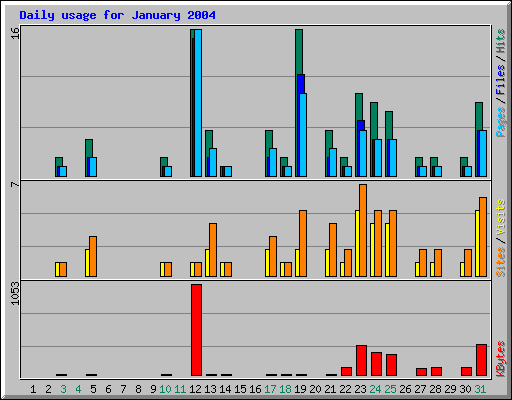
Task: Click the "Hits" legend label
Action: (501, 41)
